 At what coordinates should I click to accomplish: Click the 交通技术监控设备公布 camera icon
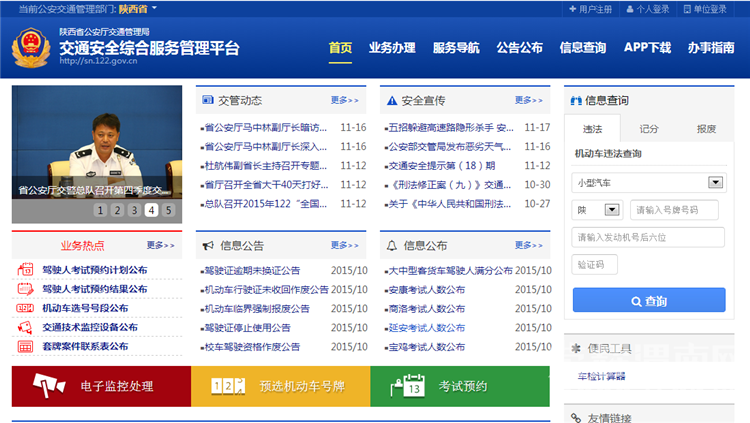[x=25, y=327]
